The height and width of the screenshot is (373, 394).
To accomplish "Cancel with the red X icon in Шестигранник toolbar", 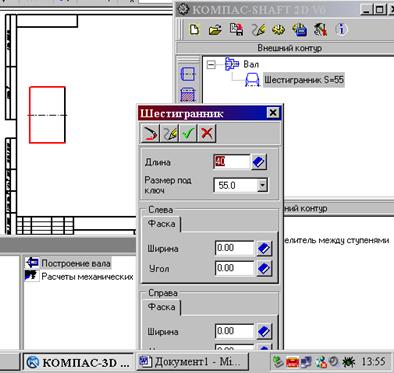I will pyautogui.click(x=207, y=134).
